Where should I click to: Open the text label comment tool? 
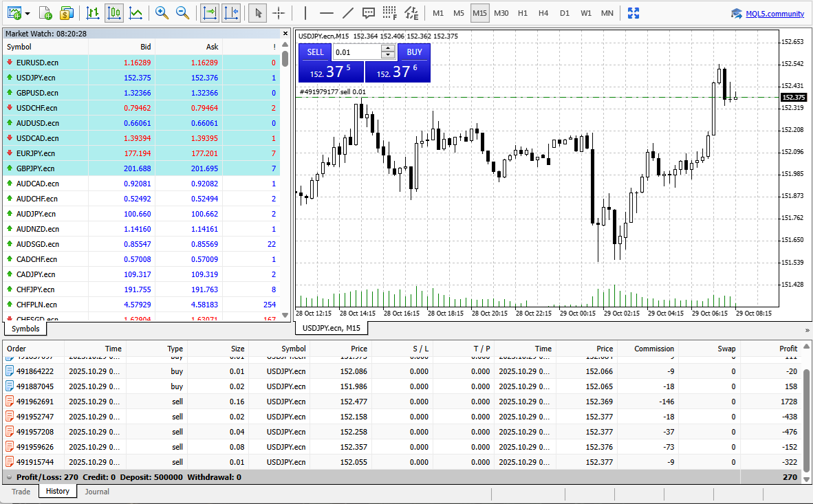[369, 13]
